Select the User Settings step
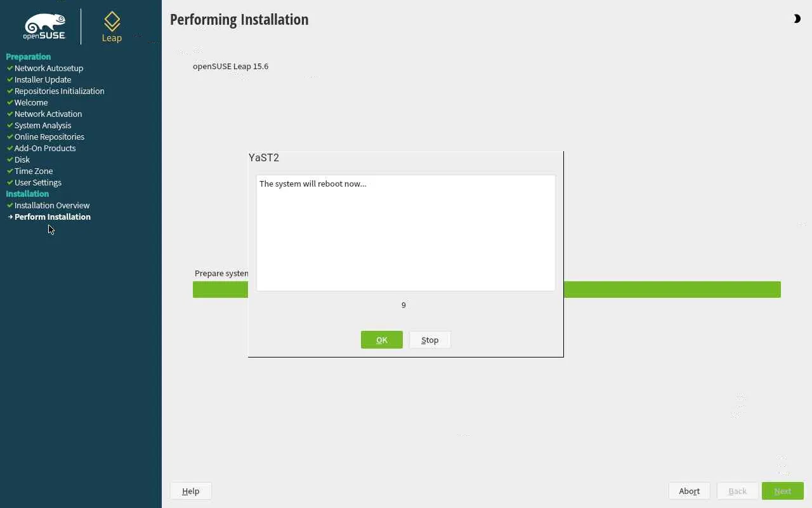 (x=38, y=182)
